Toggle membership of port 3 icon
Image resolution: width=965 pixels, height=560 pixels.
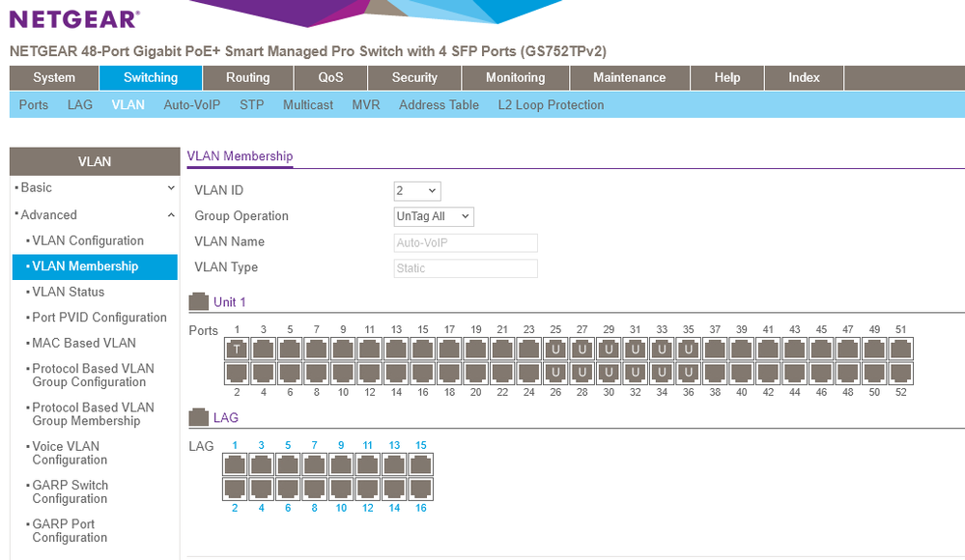click(264, 349)
